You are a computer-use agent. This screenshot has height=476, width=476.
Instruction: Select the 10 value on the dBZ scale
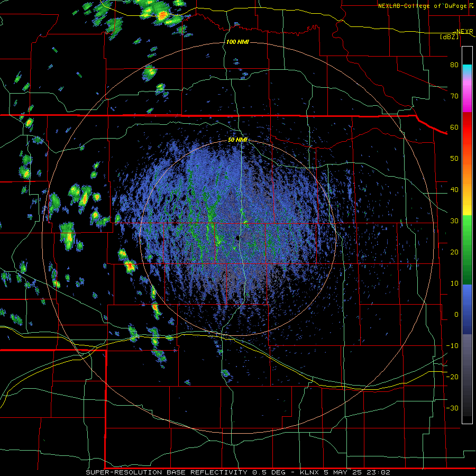point(454,283)
